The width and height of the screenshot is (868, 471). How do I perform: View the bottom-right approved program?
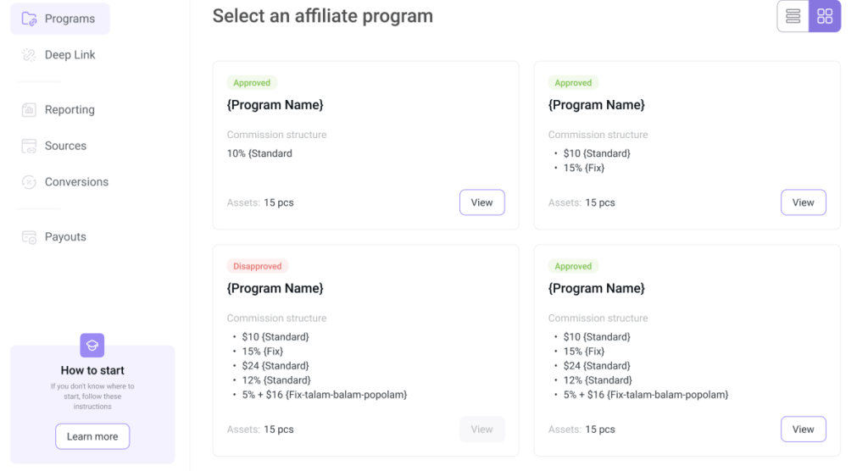(803, 429)
